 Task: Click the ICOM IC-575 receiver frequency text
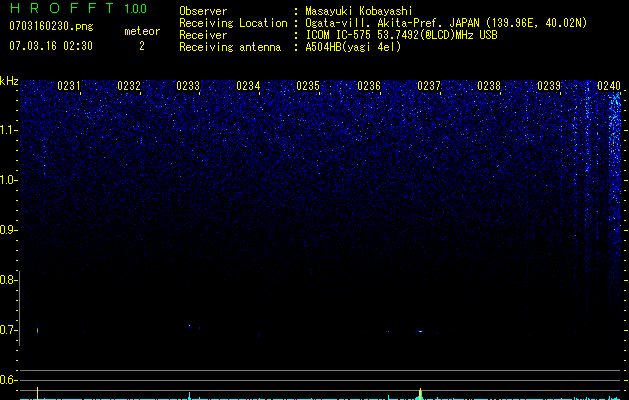[401, 35]
